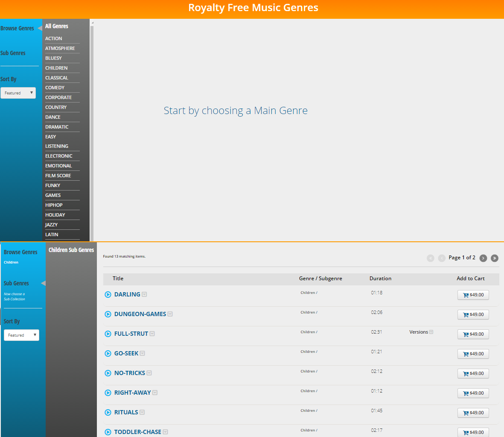Expand details arrow next to DUNGEON-GAMES

(170, 314)
